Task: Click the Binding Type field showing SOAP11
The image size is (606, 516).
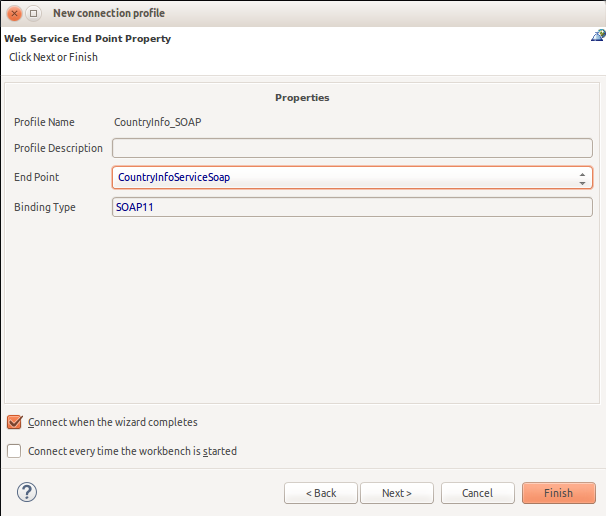Action: pyautogui.click(x=352, y=207)
